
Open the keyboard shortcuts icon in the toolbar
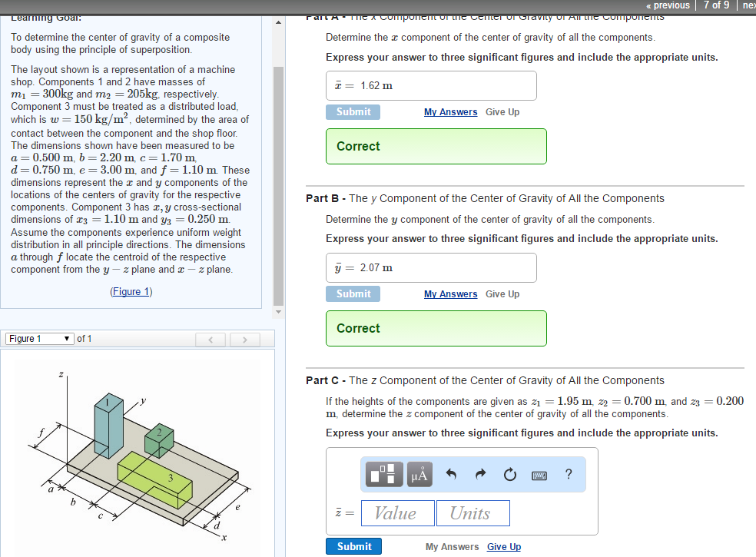point(539,474)
